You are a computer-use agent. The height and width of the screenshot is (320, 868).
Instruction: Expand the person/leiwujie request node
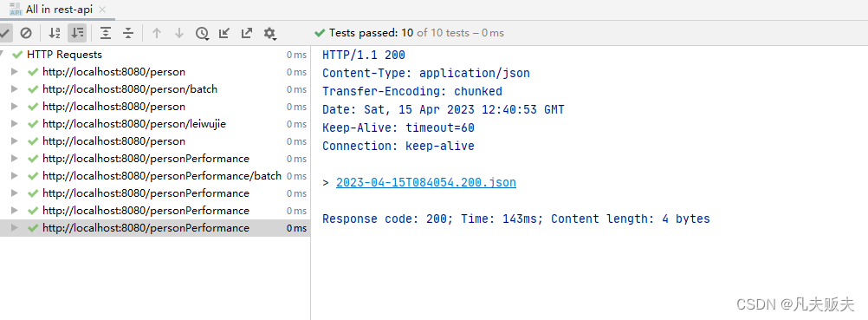coord(15,124)
